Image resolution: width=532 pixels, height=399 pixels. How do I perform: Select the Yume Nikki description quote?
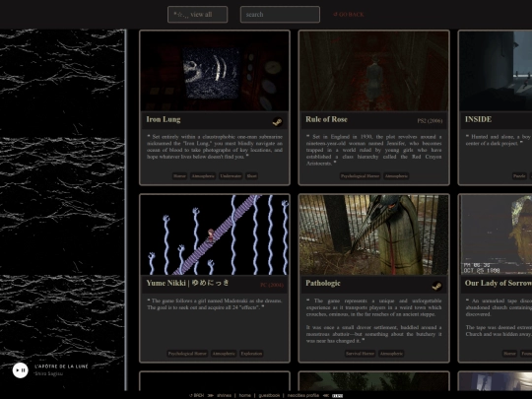click(215, 304)
